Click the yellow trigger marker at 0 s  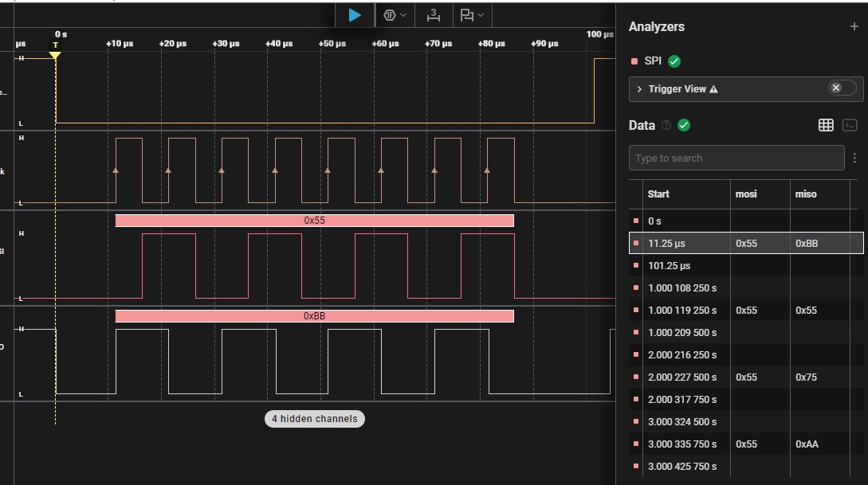point(55,54)
